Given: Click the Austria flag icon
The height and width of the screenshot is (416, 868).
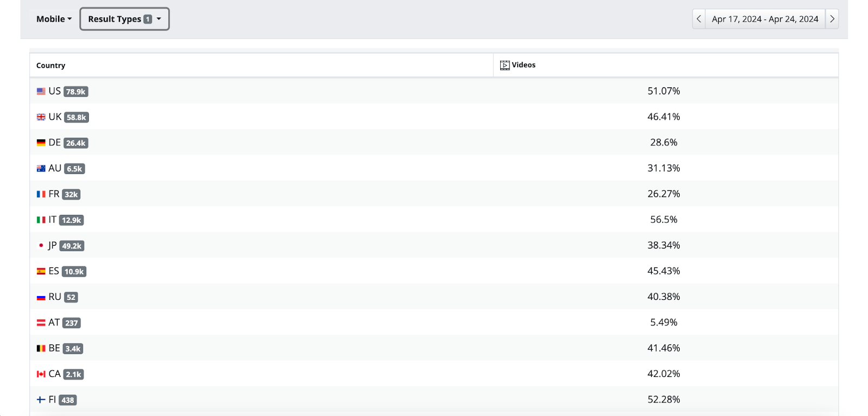Looking at the screenshot, I should coord(41,323).
